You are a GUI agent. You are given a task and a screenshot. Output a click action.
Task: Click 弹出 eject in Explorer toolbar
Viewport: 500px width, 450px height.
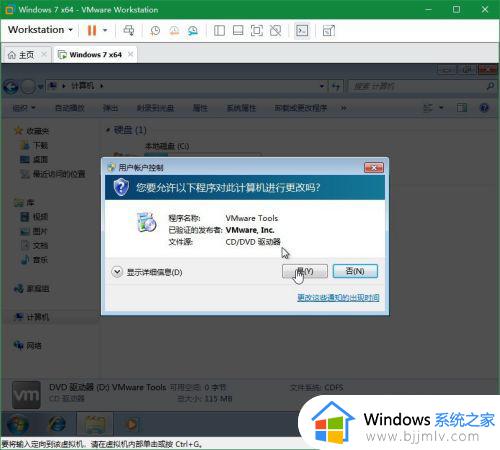click(x=110, y=108)
